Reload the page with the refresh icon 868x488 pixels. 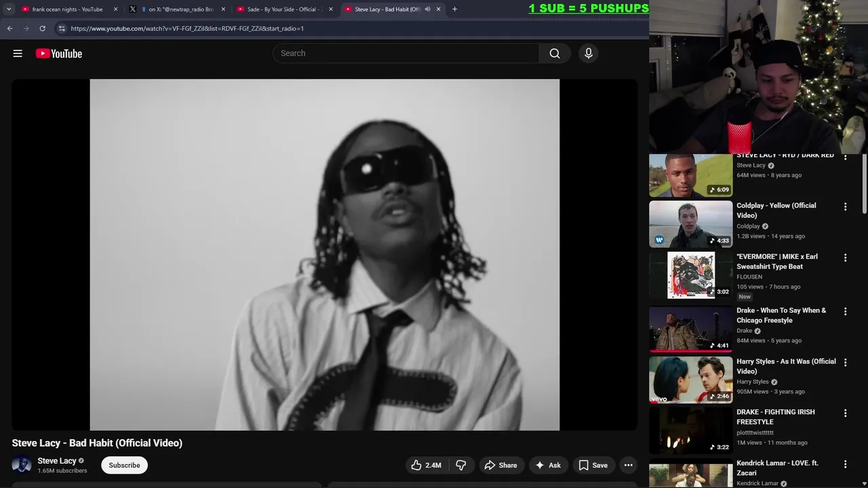point(42,28)
